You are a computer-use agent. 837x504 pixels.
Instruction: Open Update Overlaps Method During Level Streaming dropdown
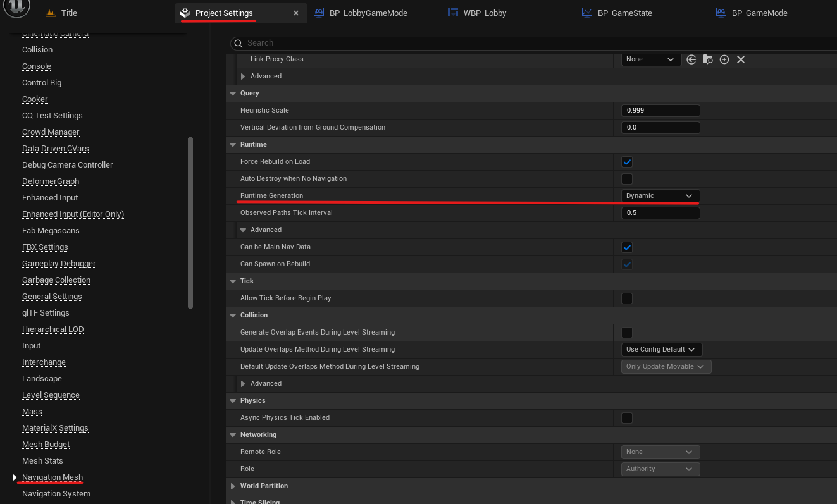coord(662,350)
